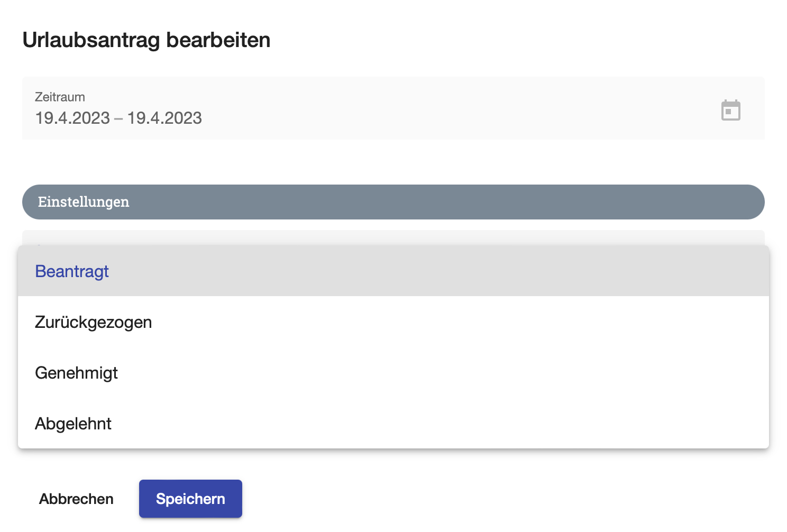Click the date text 19.4.2023 – 19.4.2023

[118, 118]
